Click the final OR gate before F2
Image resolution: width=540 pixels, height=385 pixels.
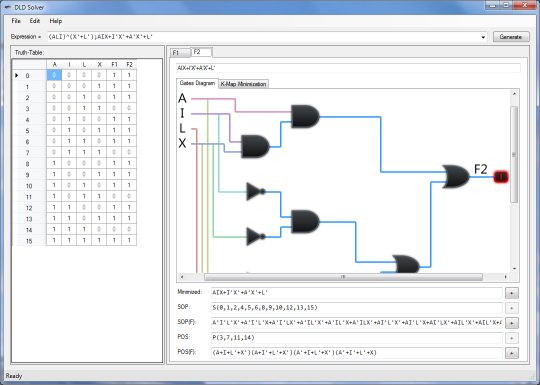[x=456, y=176]
